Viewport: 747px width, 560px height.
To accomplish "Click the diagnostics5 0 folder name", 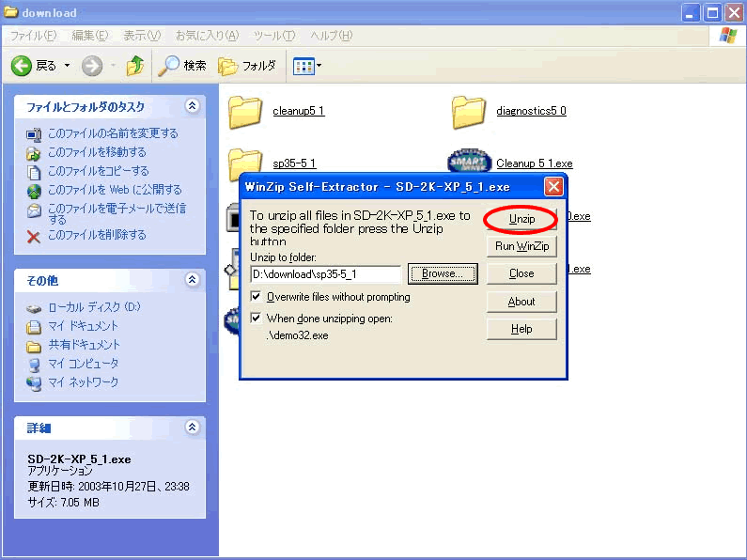I will click(531, 111).
